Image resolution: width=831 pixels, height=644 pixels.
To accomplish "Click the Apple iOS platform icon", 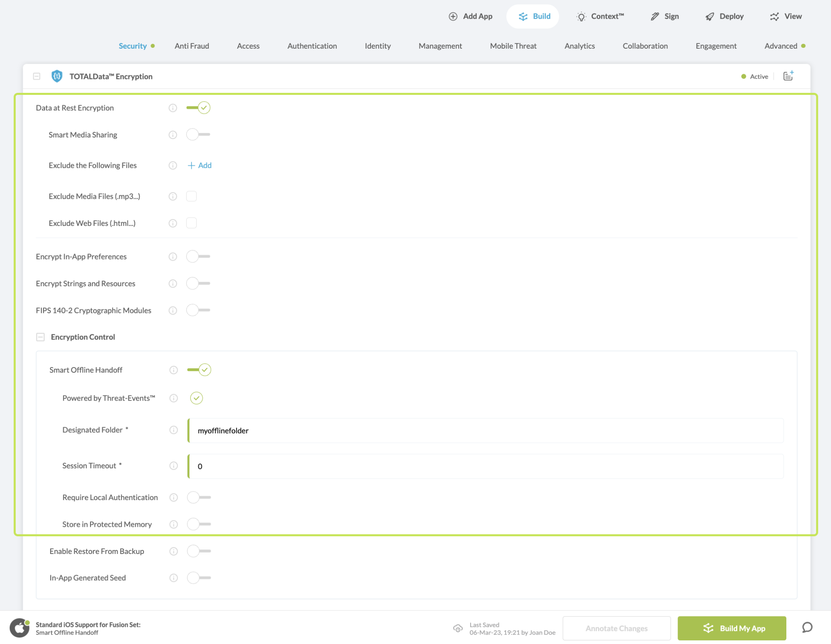I will (x=19, y=628).
